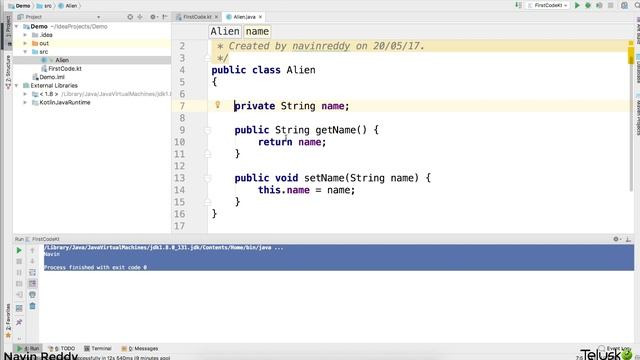Screen dimensions: 640x360
Task: Open the TODO bottom tool window tab
Action: pyautogui.click(x=62, y=349)
